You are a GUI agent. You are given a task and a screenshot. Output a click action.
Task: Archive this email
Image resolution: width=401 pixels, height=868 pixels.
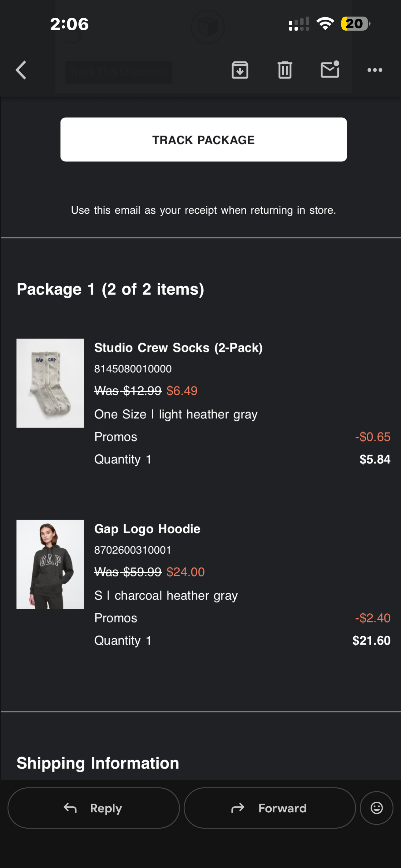tap(240, 70)
